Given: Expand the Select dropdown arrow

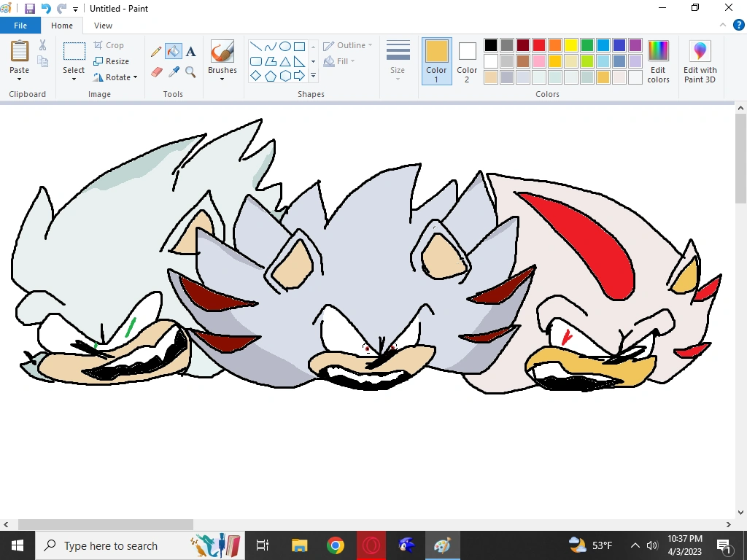Looking at the screenshot, I should tap(74, 79).
